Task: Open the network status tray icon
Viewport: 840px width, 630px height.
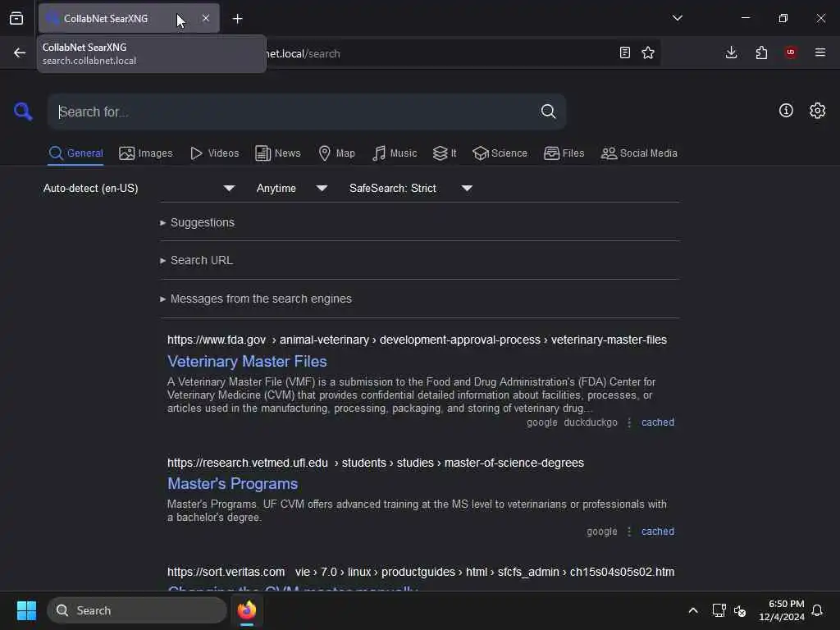Action: coord(719,610)
